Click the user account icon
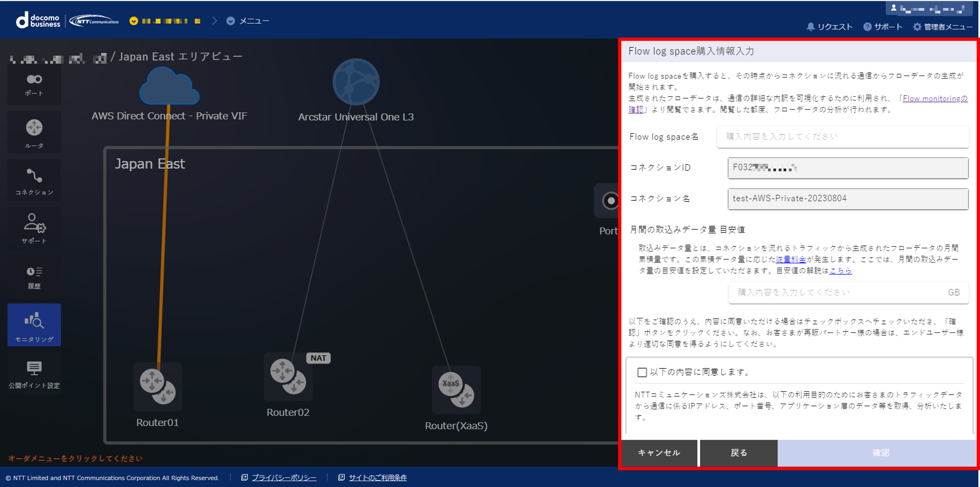This screenshot has width=980, height=487. (894, 8)
